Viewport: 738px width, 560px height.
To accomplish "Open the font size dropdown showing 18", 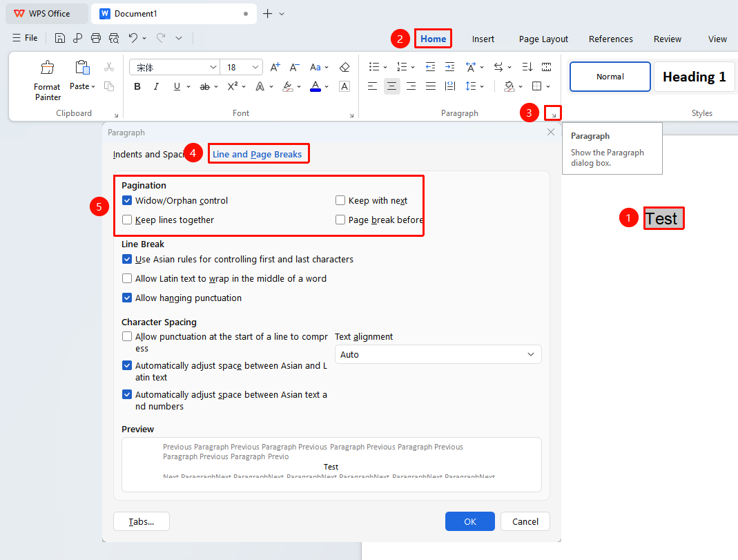I will 255,67.
